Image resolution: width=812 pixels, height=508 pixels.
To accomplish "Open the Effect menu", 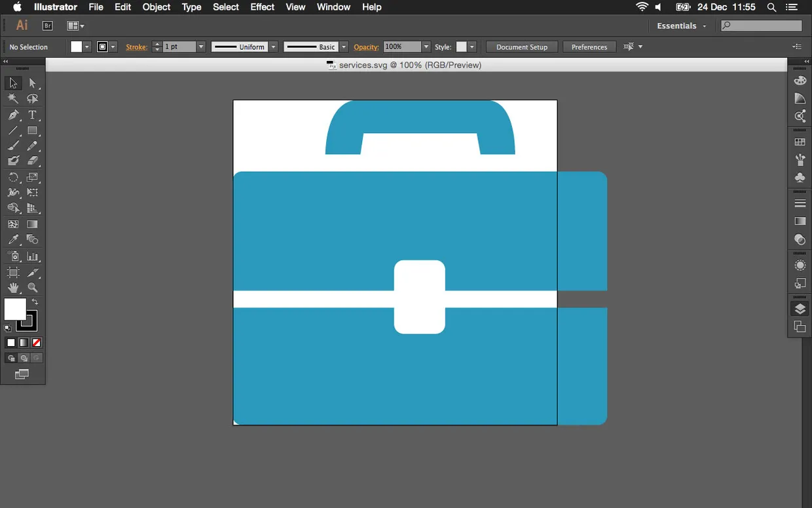I will tap(262, 7).
